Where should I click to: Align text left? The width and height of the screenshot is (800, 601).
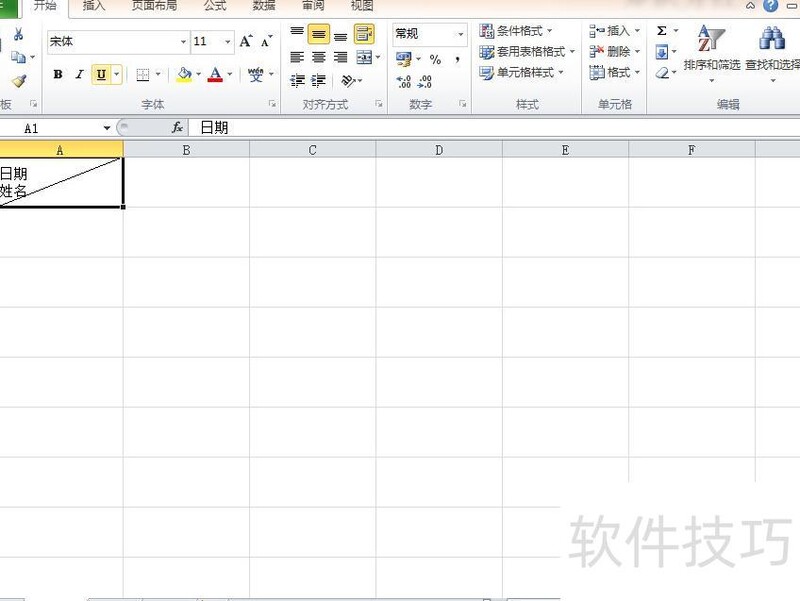pos(297,57)
